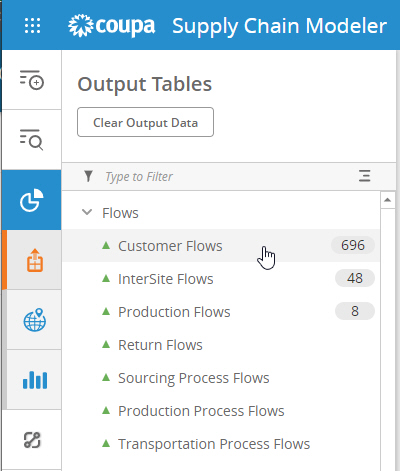
Task: Click the Coupa logo
Action: click(x=112, y=26)
